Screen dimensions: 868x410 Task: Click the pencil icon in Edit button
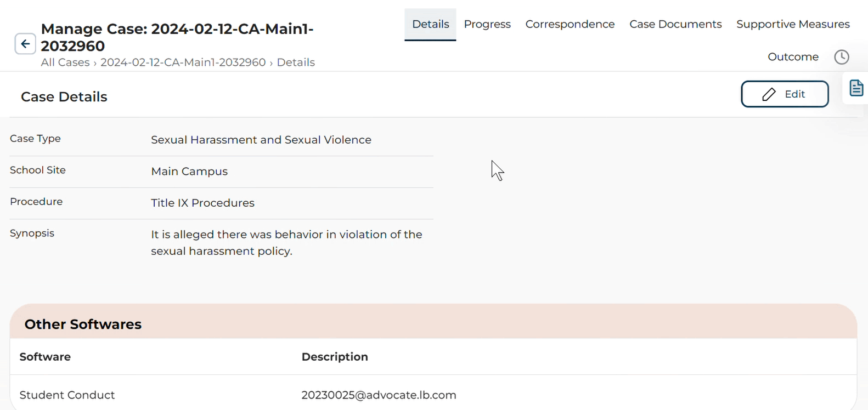click(769, 94)
